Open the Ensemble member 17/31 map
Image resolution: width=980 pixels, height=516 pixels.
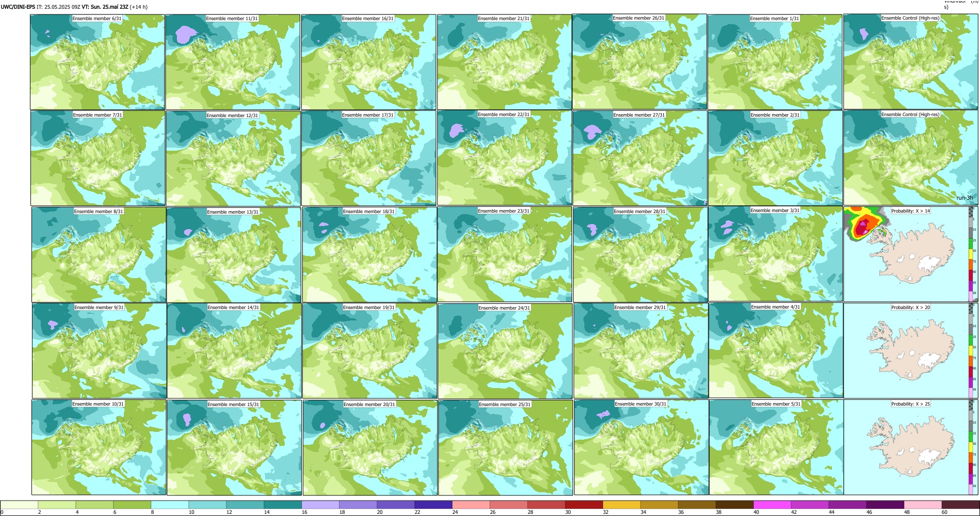coord(369,158)
